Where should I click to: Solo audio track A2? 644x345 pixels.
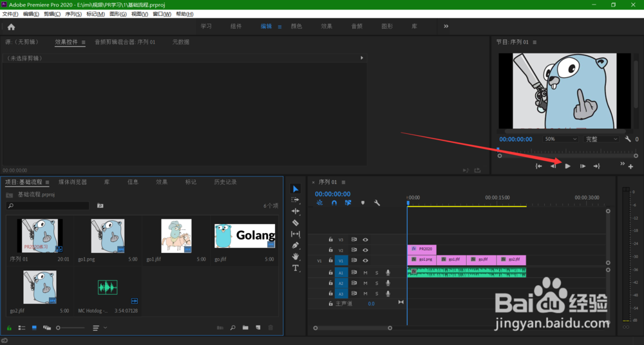coord(377,283)
